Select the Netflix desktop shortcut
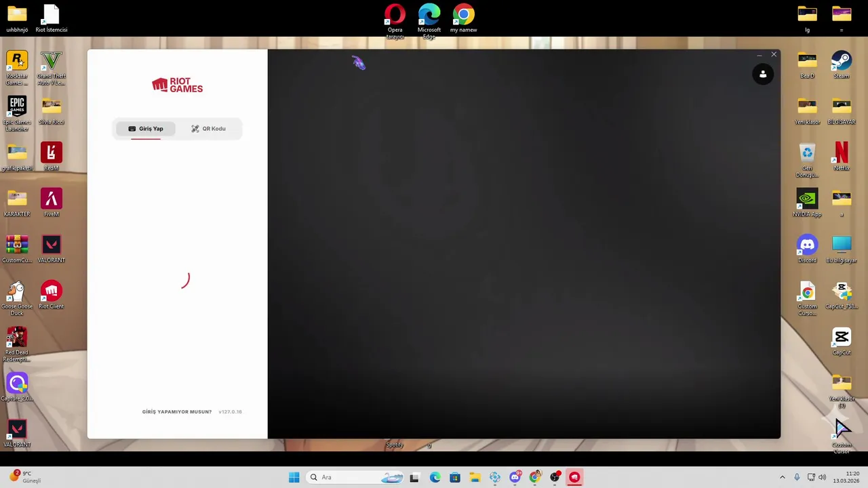Image resolution: width=868 pixels, height=488 pixels. pyautogui.click(x=842, y=157)
